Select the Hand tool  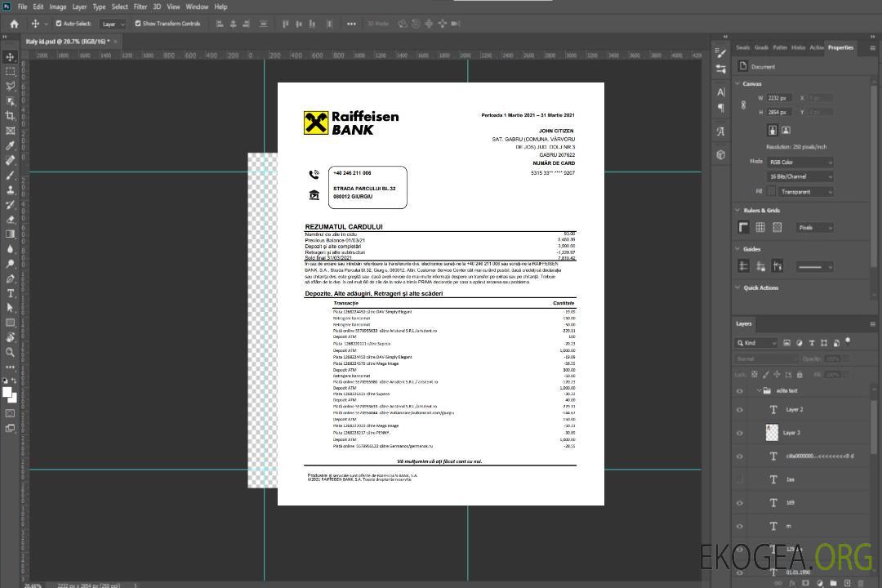(10, 337)
